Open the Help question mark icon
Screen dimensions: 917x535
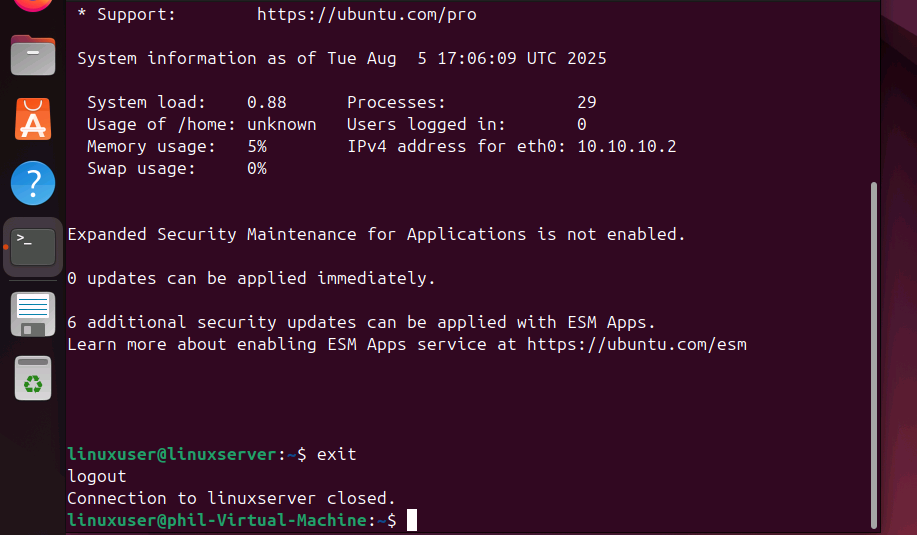pyautogui.click(x=33, y=183)
